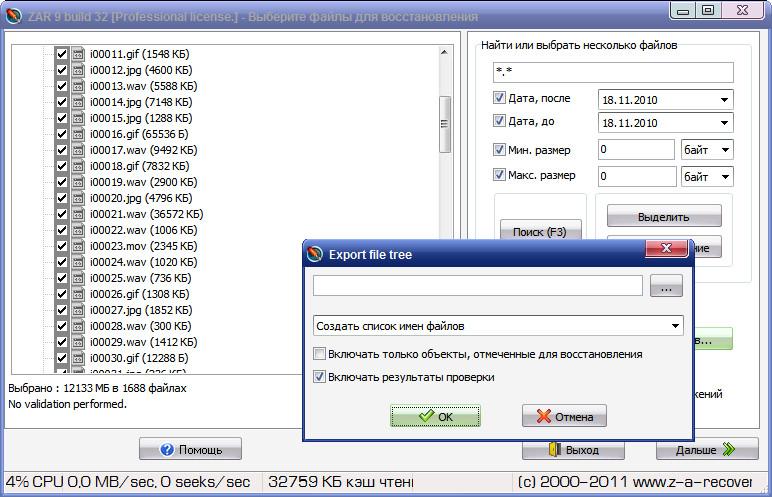
Task: Click the file icon for i00027.jpg
Action: point(78,310)
